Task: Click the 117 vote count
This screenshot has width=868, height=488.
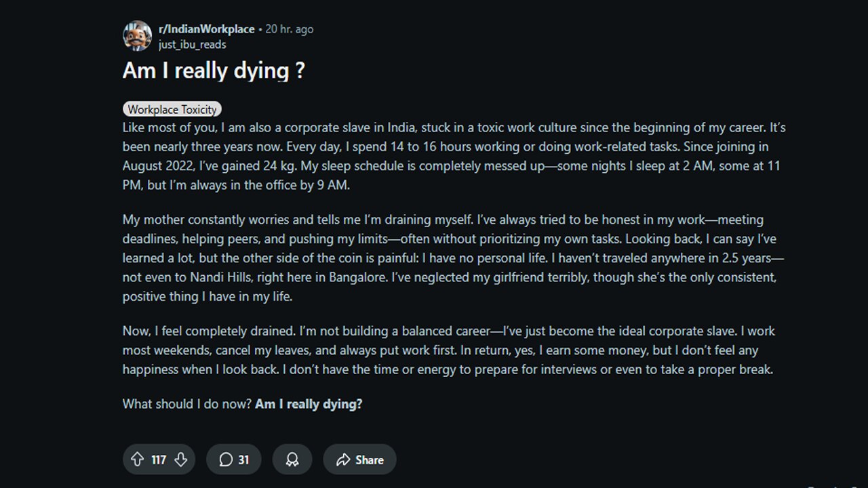Action: tap(159, 460)
